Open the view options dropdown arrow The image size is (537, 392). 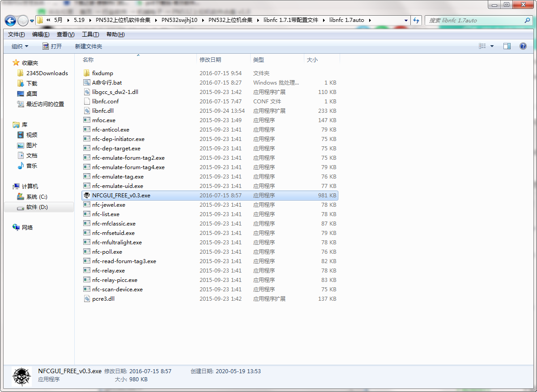coord(492,46)
